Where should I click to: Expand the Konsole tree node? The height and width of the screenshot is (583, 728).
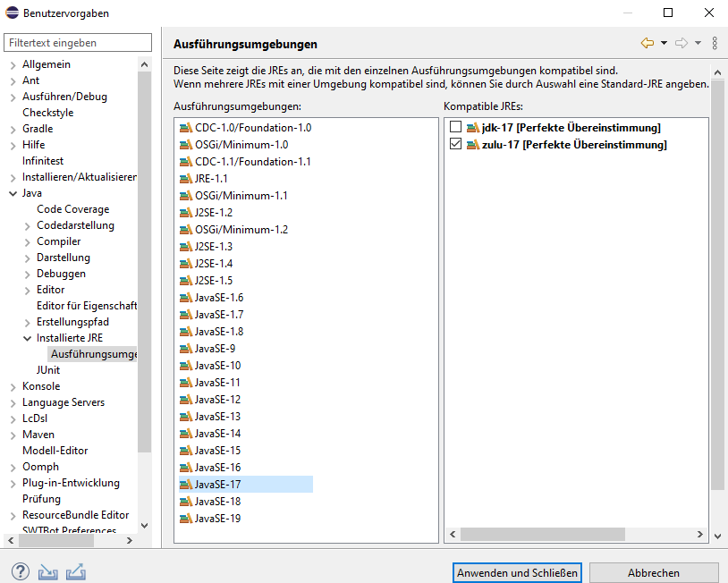(x=13, y=387)
